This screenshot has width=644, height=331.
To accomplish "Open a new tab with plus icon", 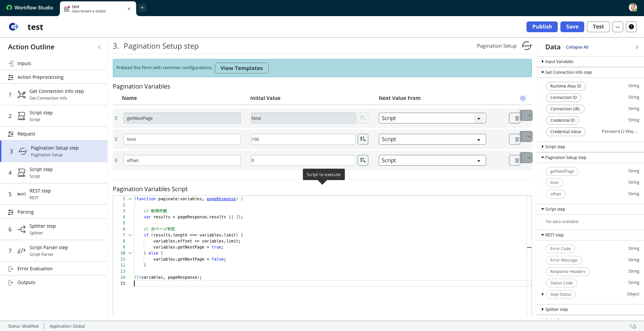I will (142, 7).
